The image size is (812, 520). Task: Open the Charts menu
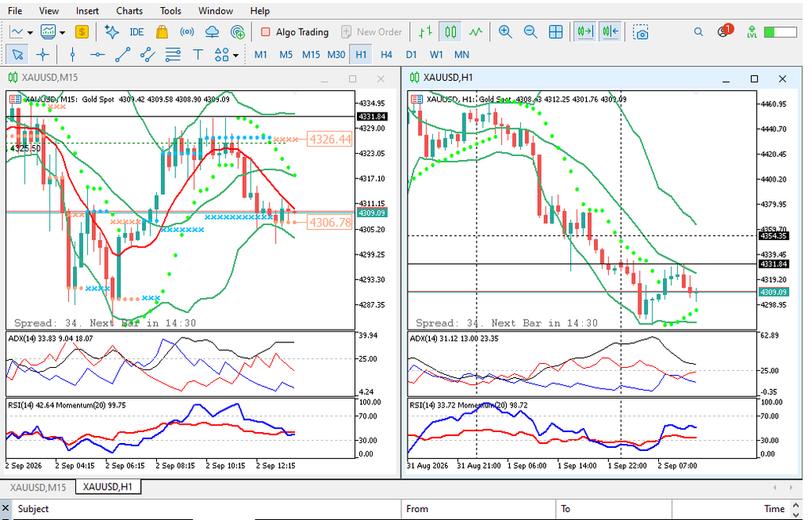coord(129,10)
